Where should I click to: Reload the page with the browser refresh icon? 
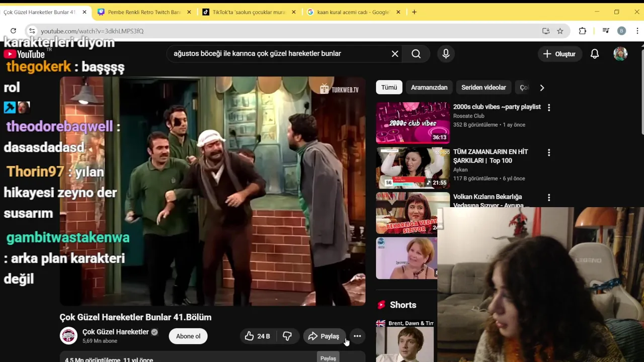click(x=13, y=31)
